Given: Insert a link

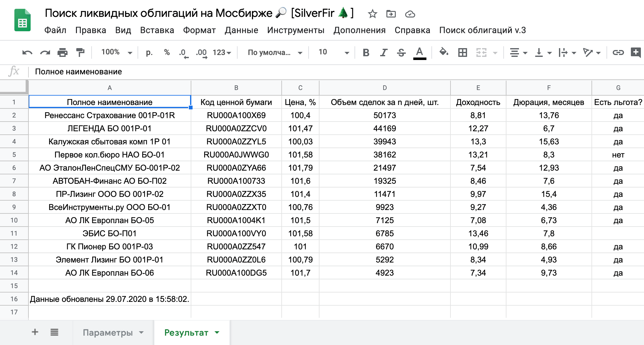Looking at the screenshot, I should coord(618,52).
